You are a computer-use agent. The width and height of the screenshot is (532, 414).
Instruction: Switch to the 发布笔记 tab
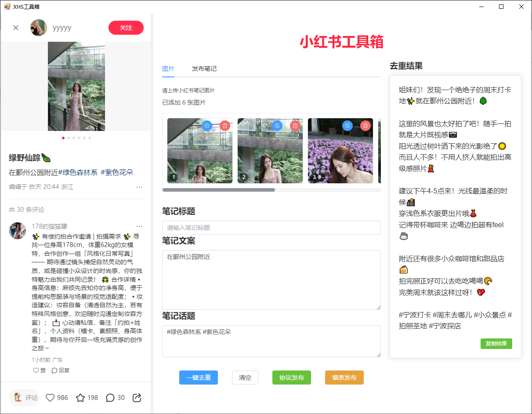(204, 69)
